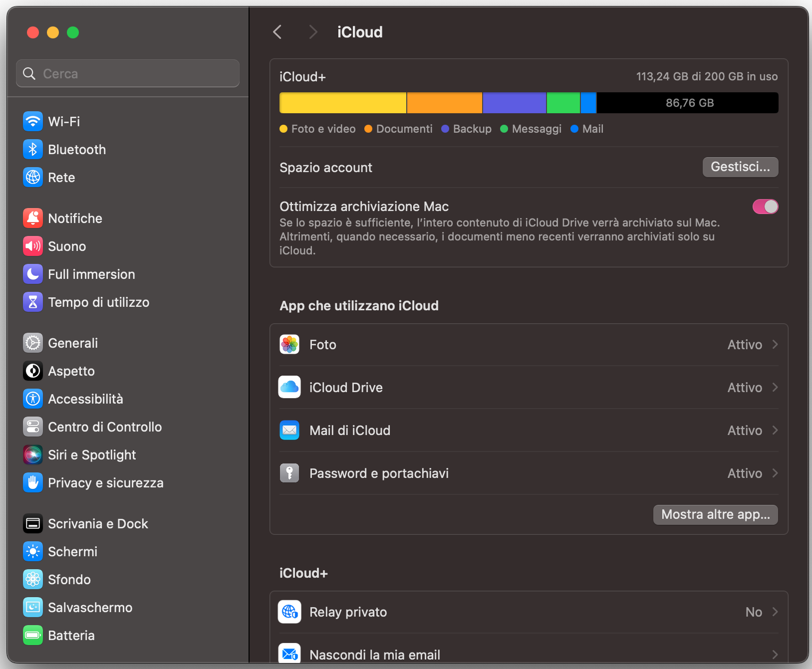Click the Foto app icon
812x669 pixels.
289,344
